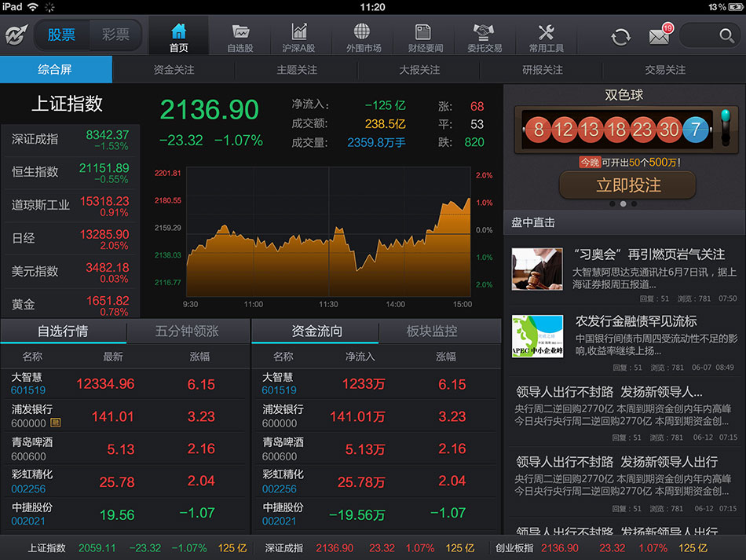This screenshot has height=560, width=746.
Task: Sort 自选行情 by 最新 column
Action: click(x=113, y=357)
